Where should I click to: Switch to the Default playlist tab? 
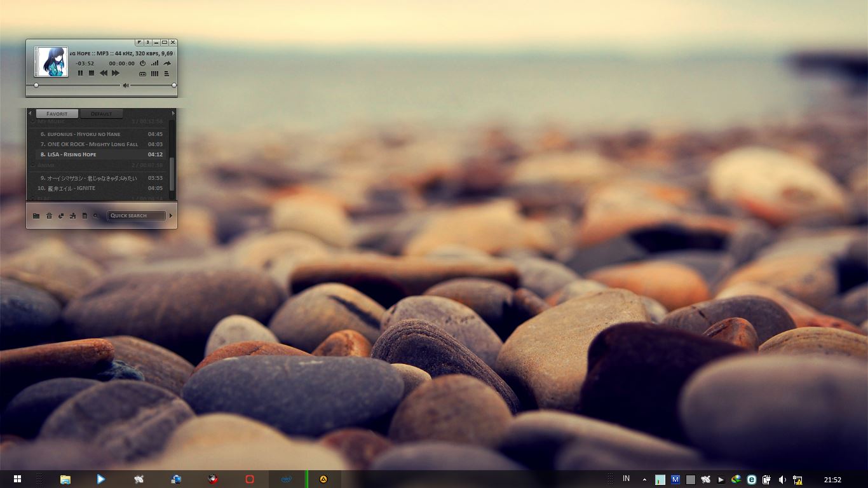tap(102, 114)
